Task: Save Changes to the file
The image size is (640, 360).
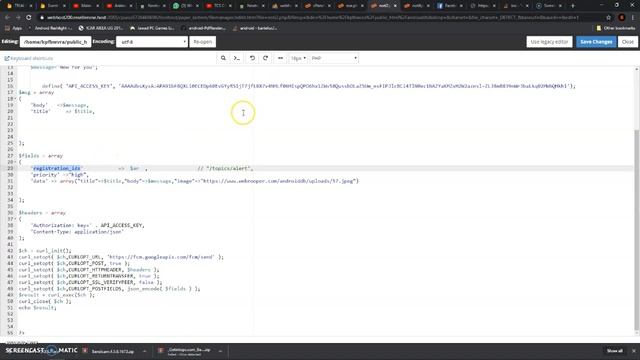Action: pyautogui.click(x=596, y=42)
